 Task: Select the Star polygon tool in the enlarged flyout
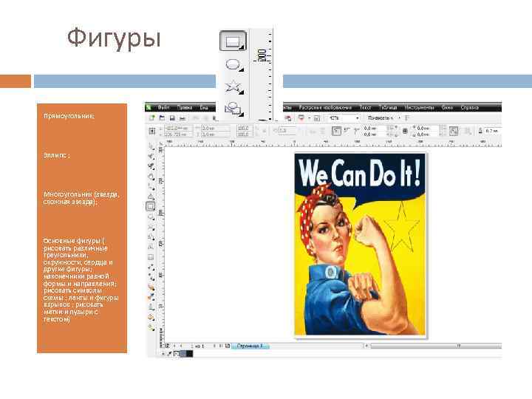click(x=233, y=87)
